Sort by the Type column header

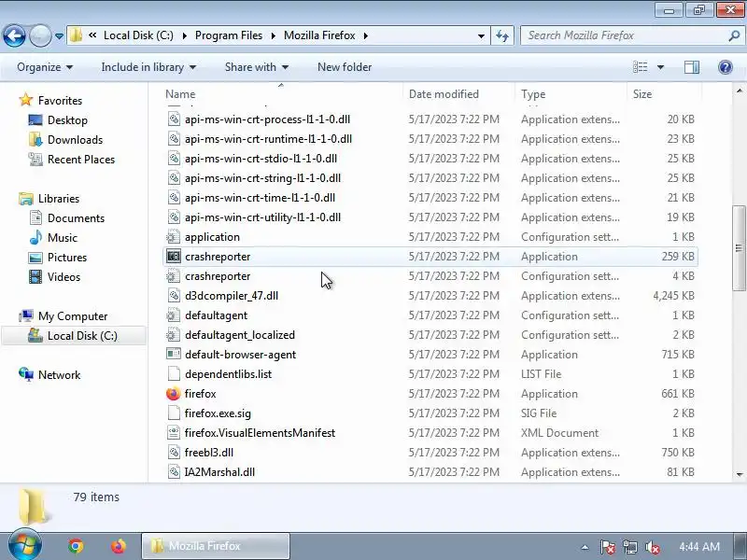[532, 94]
